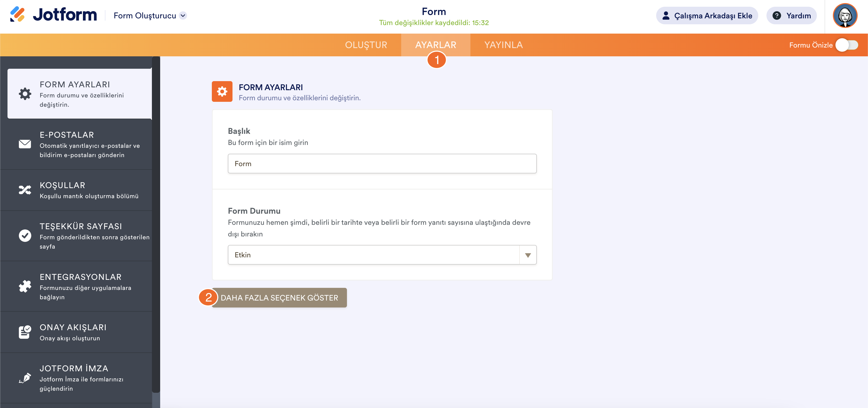
Task: Toggle the Formu Önizle switch
Action: 847,45
